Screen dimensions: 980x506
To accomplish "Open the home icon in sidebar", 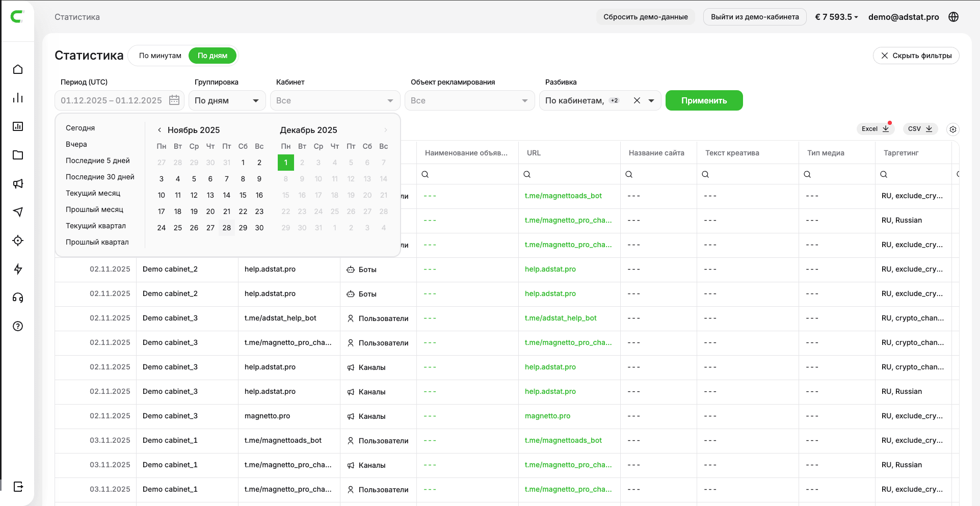I will 18,69.
